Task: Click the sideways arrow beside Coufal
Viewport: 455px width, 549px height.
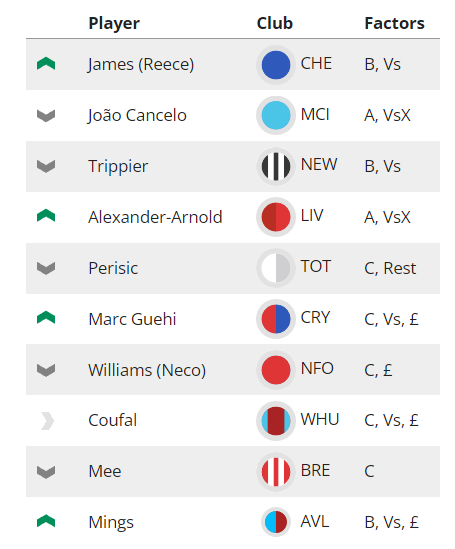Action: point(47,421)
